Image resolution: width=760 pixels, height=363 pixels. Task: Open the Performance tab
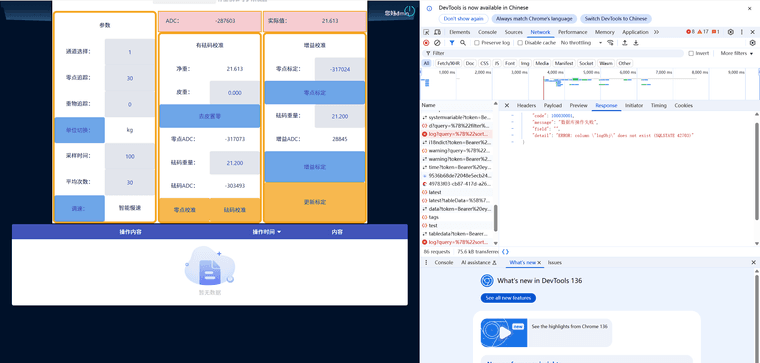coord(572,32)
